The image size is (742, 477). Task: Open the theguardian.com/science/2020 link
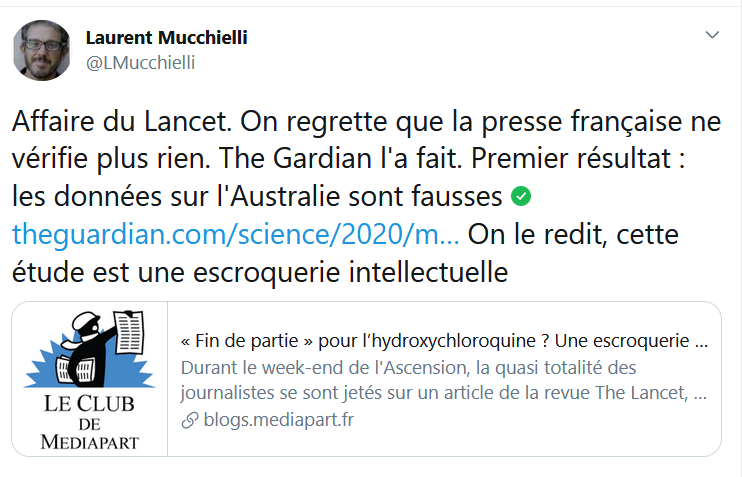pyautogui.click(x=236, y=234)
